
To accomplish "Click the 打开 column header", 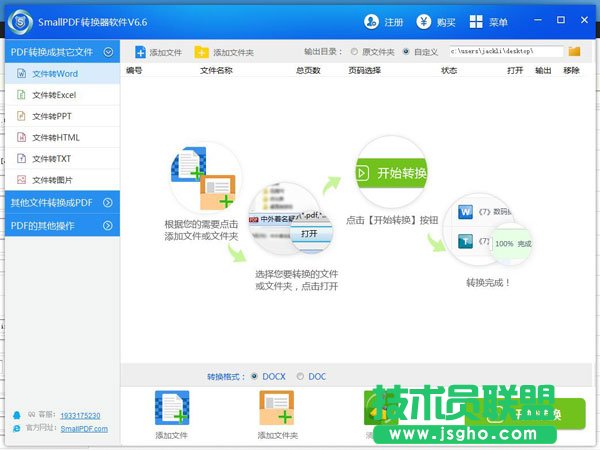I will pyautogui.click(x=515, y=70).
